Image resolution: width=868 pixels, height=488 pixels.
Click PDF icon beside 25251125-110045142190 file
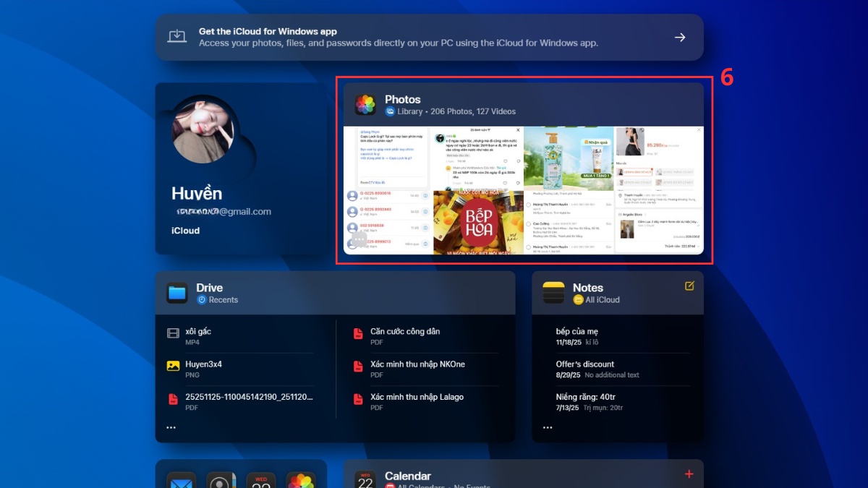(x=173, y=399)
